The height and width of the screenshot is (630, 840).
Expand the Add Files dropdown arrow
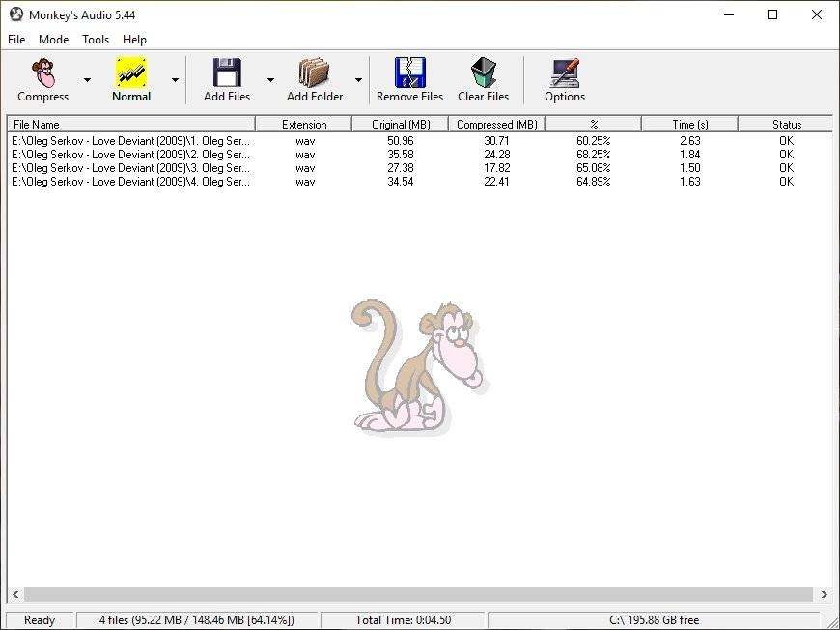(x=270, y=80)
